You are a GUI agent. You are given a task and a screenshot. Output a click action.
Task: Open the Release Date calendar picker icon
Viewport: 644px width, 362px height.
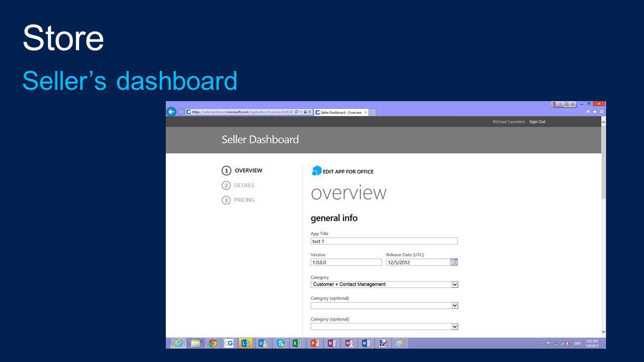coord(454,262)
